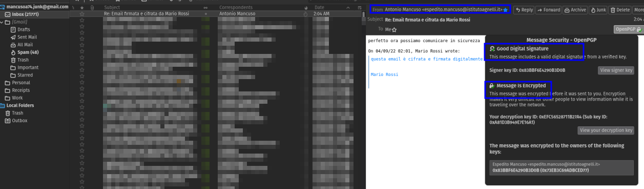The height and width of the screenshot is (189, 644).
Task: Click the Reply button
Action: coord(524,10)
